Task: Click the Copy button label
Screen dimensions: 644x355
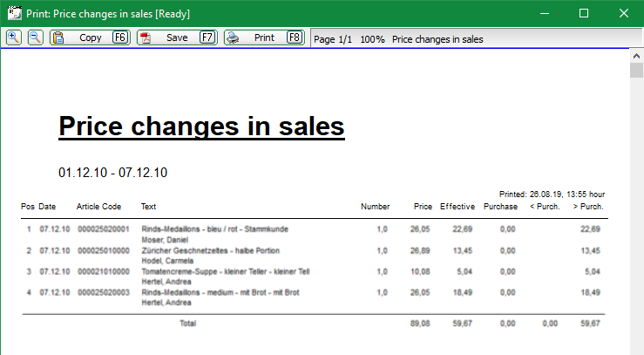Action: coord(91,38)
